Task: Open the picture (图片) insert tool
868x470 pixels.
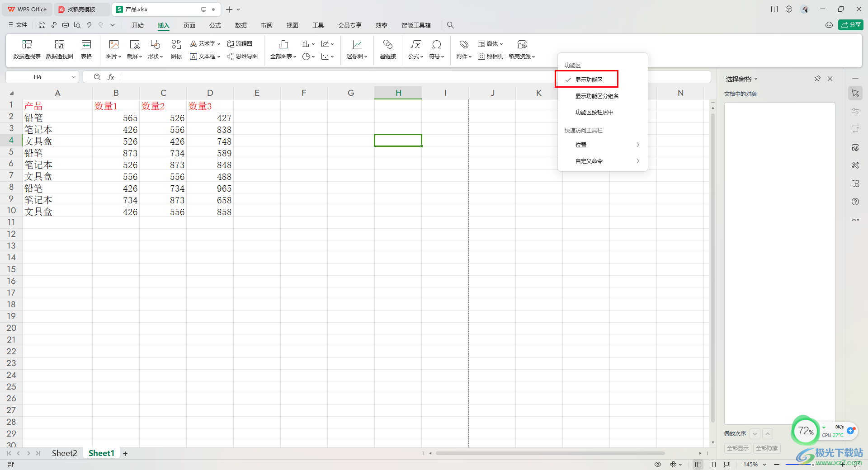Action: 114,49
